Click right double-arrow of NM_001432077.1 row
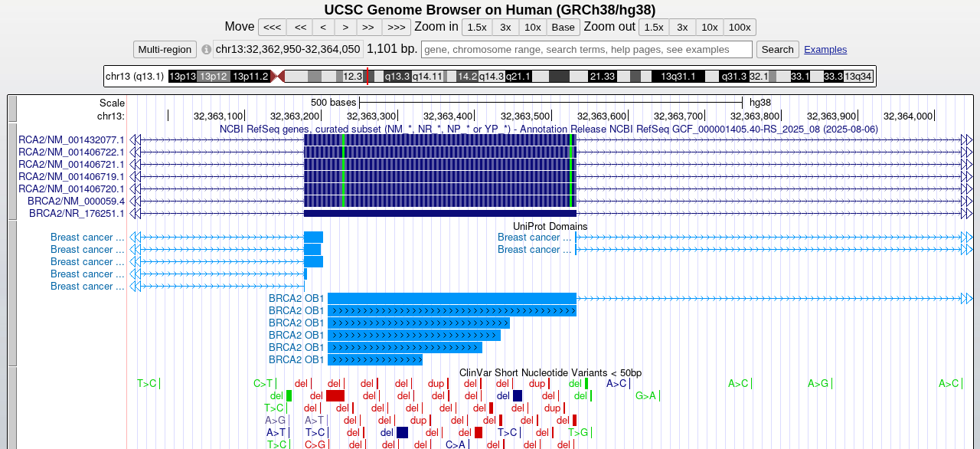Viewport: 980px width, 449px height. pos(967,140)
